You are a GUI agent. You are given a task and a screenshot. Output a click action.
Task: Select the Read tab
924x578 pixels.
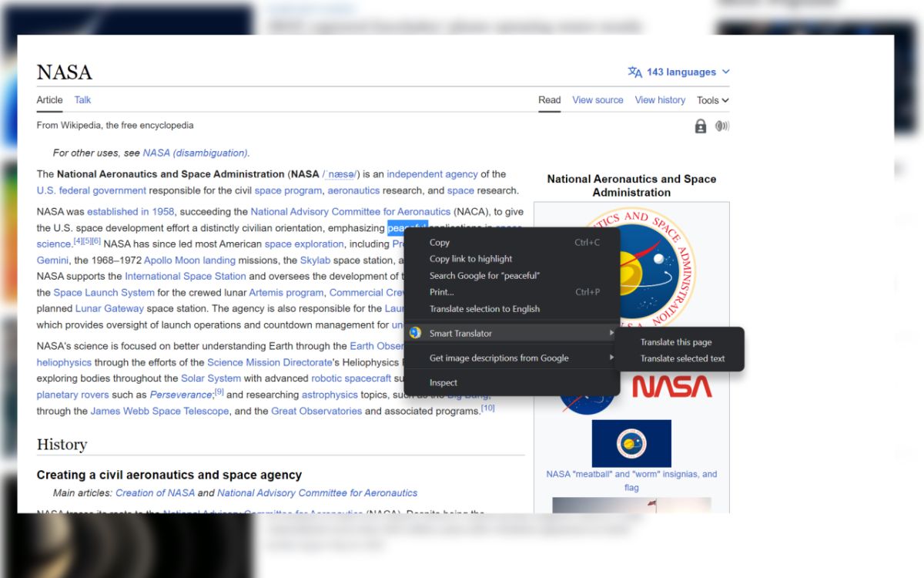point(550,100)
